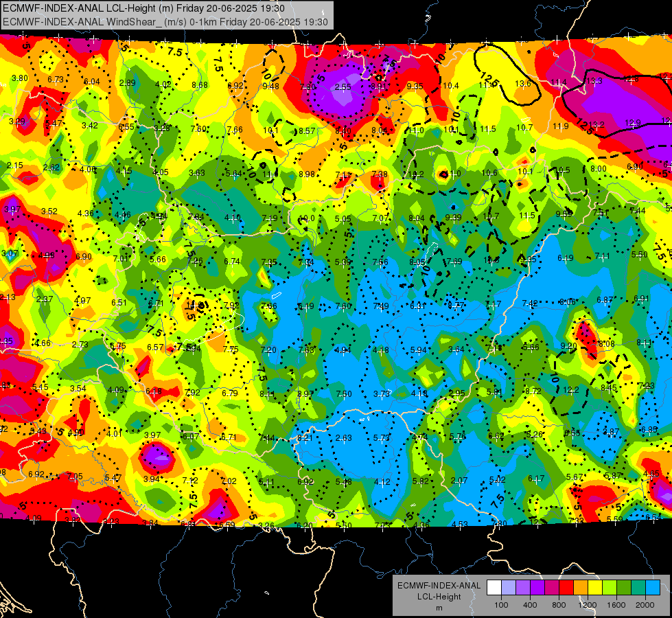Click the shear value '2.55' in purple area
The width and height of the screenshot is (672, 618).
point(343,87)
